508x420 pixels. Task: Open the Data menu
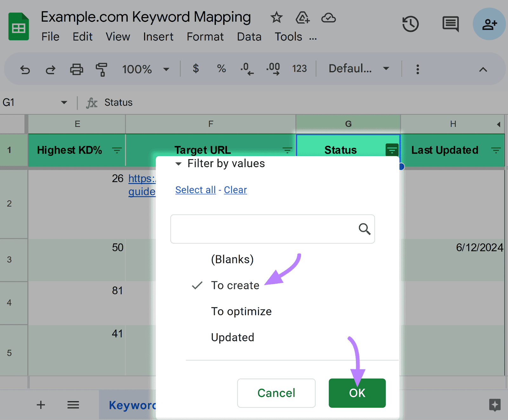coord(249,37)
